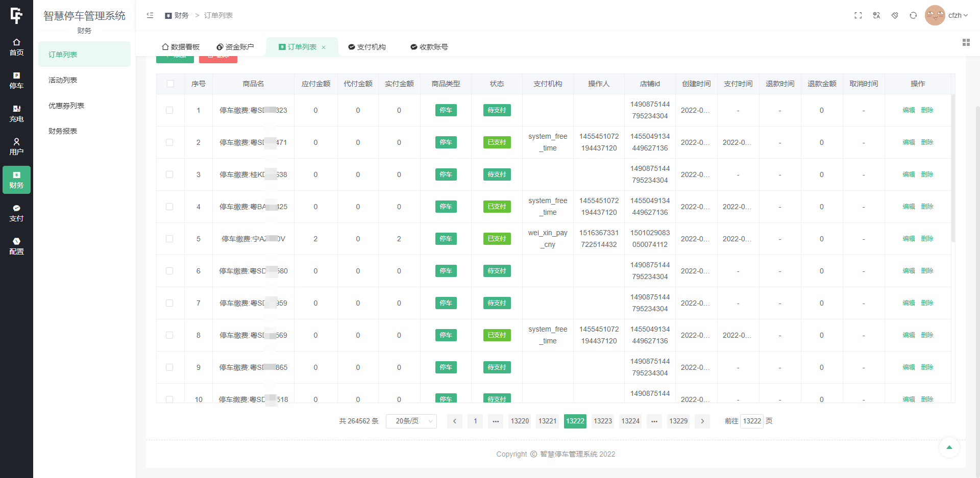980x478 pixels.
Task: Switch to the 支付机构 tab
Action: coord(367,47)
